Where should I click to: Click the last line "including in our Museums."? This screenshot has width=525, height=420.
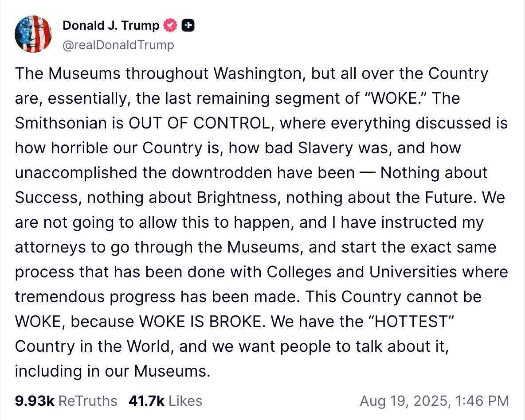[x=113, y=371]
